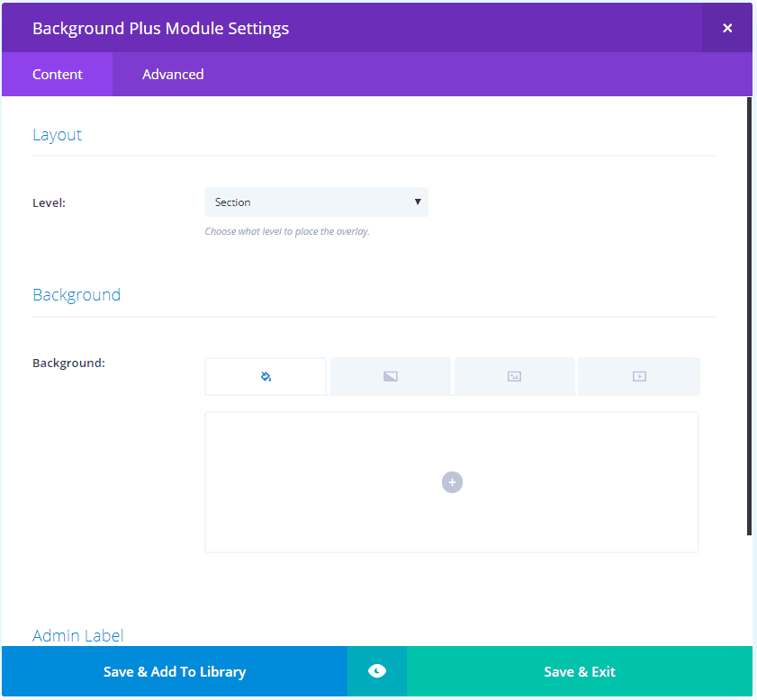Open the background image tab
Viewport: 757px width, 700px height.
coord(514,376)
